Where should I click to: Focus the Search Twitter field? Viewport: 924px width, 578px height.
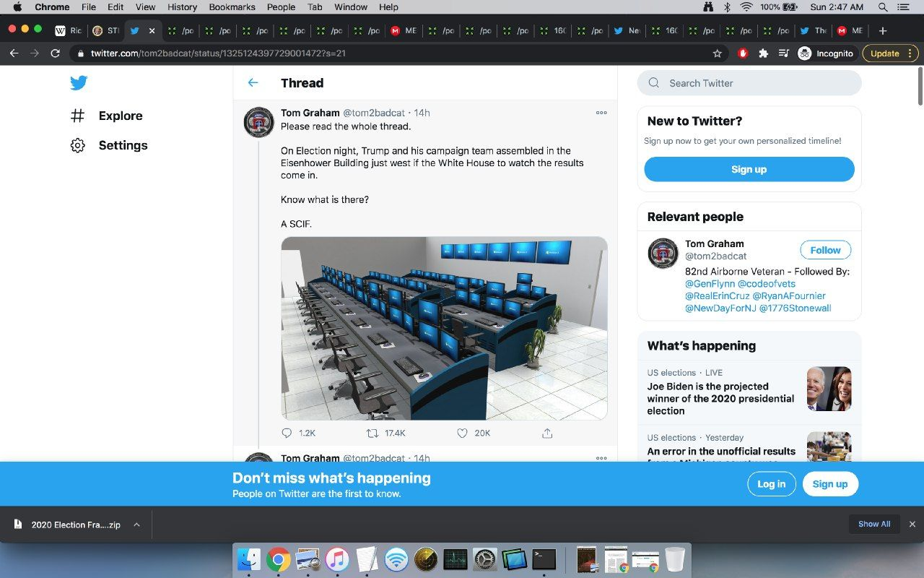coord(749,83)
